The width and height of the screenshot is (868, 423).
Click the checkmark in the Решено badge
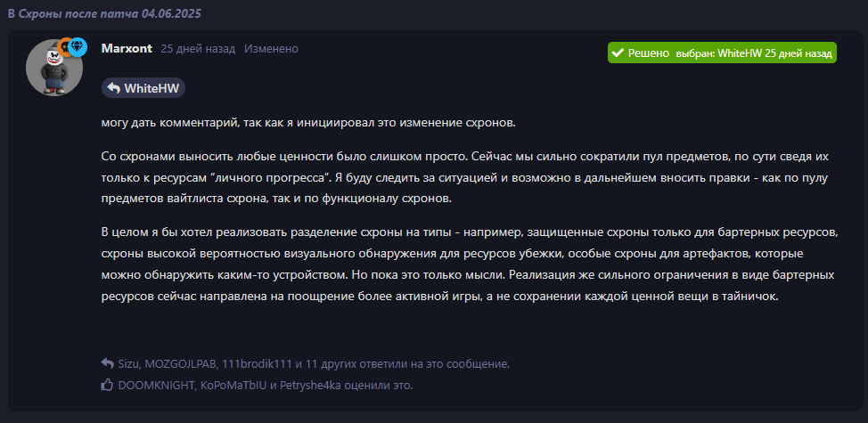pos(618,53)
